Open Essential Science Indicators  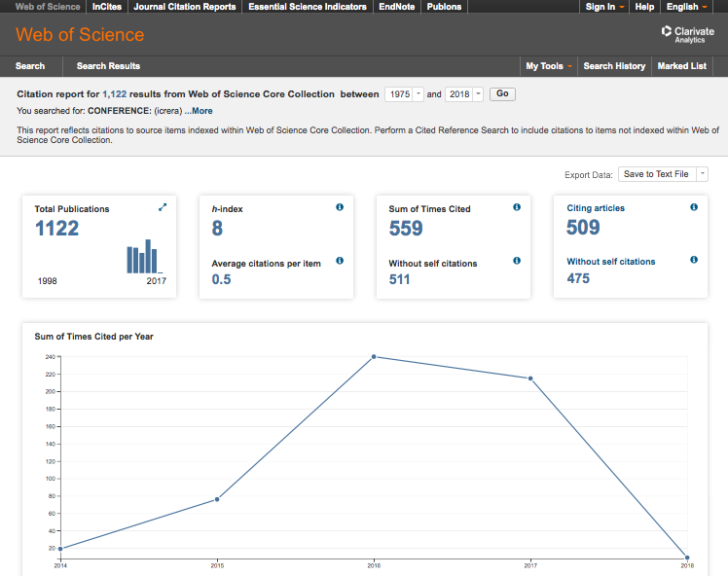[x=308, y=7]
